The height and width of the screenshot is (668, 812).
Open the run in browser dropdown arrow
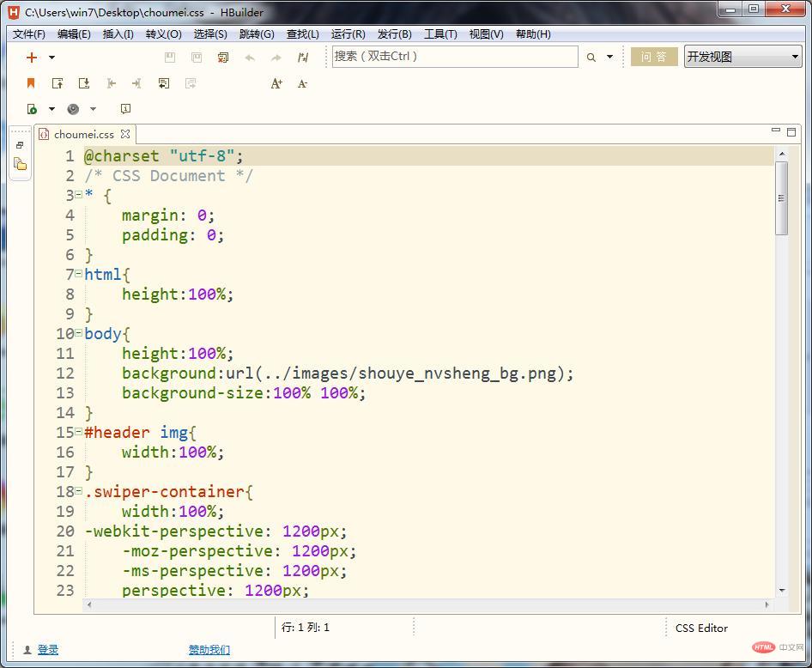point(52,109)
